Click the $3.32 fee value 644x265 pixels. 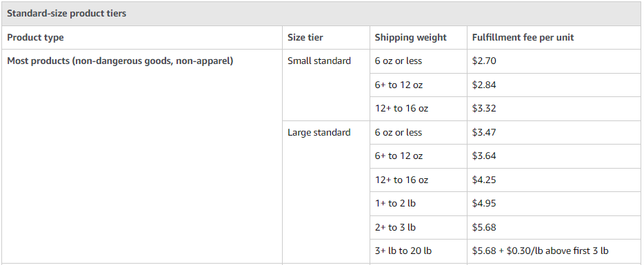pyautogui.click(x=484, y=109)
